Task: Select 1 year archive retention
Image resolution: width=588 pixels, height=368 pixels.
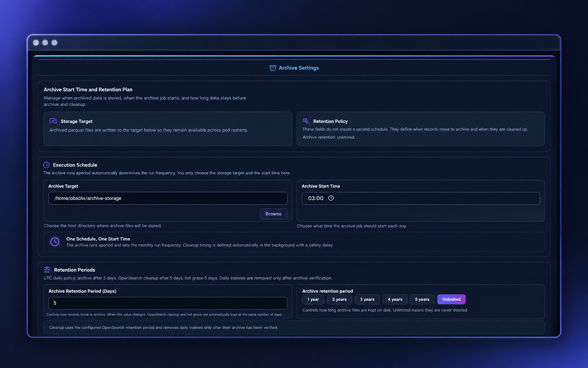Action: 313,299
